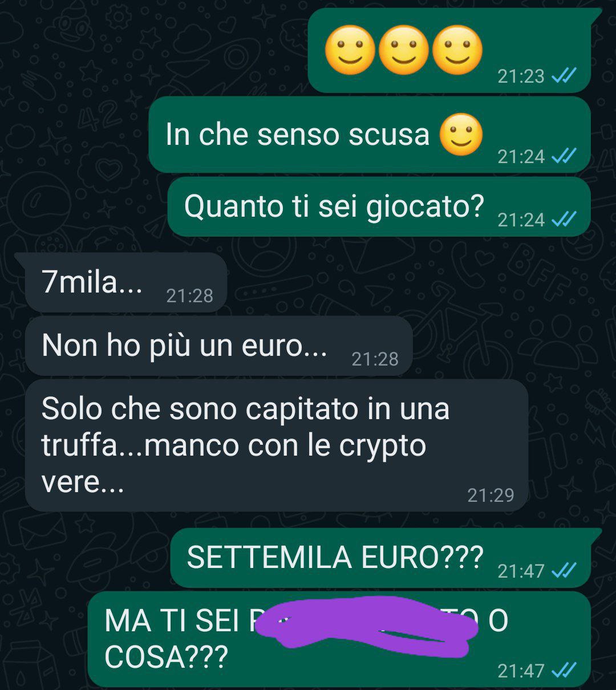Tap the 21:28 timestamp beside '7mila...'
Screen dimensions: 616x690
(x=189, y=296)
